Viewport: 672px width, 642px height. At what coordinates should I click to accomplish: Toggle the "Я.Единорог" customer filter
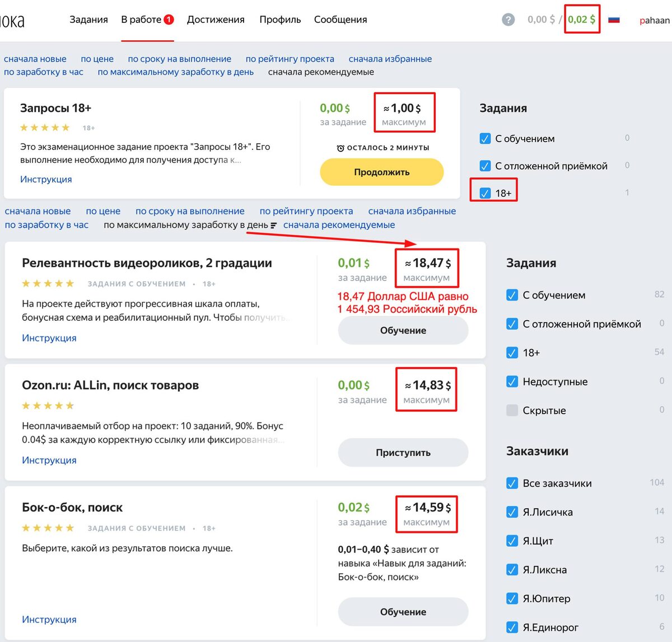512,627
